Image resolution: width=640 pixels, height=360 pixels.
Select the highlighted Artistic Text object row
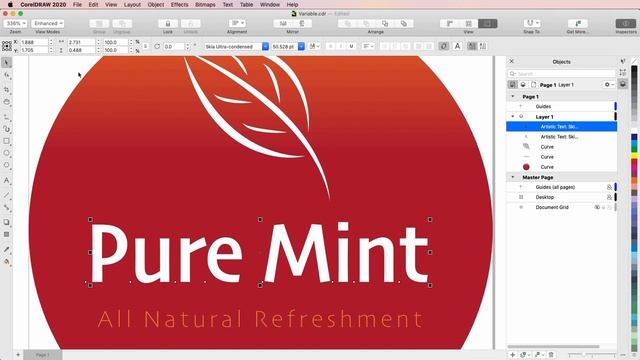[x=562, y=127]
